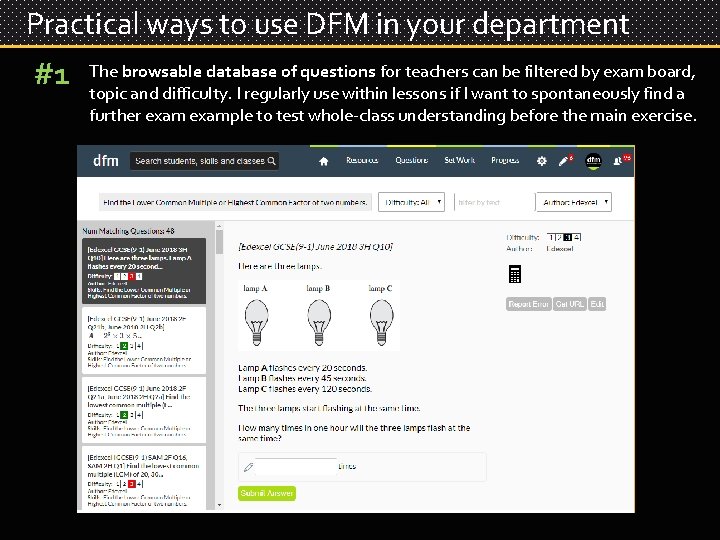Open the settings gear icon
The image size is (720, 540).
pos(542,161)
